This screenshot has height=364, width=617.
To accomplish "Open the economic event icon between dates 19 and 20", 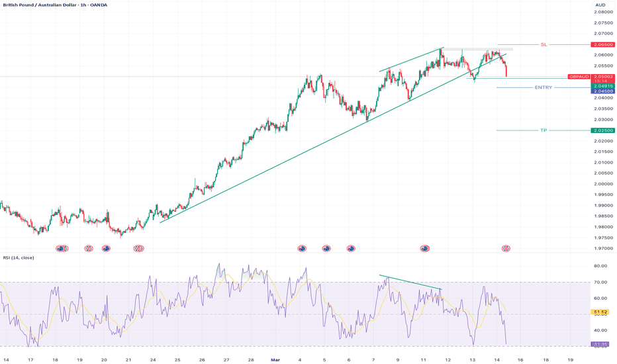I will 89,248.
